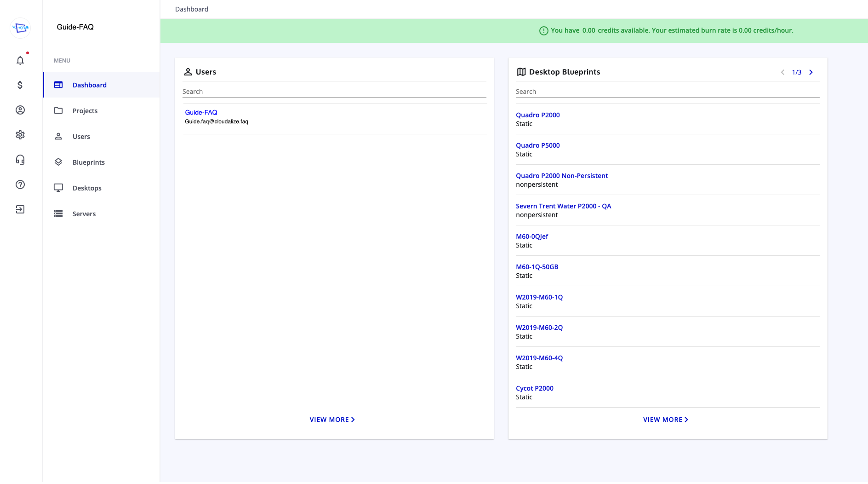Screen dimensions: 868x484
Task: Click the Servers rack icon
Action: (x=58, y=213)
